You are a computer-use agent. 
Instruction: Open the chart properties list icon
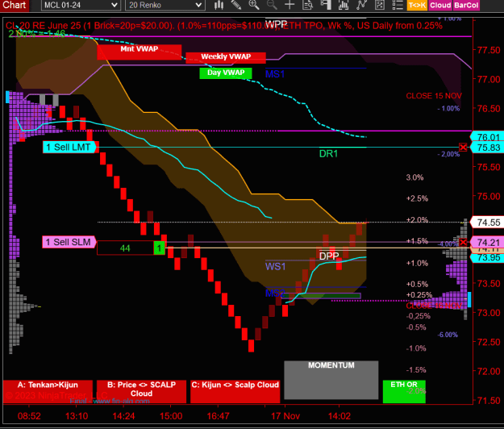pyautogui.click(x=398, y=5)
